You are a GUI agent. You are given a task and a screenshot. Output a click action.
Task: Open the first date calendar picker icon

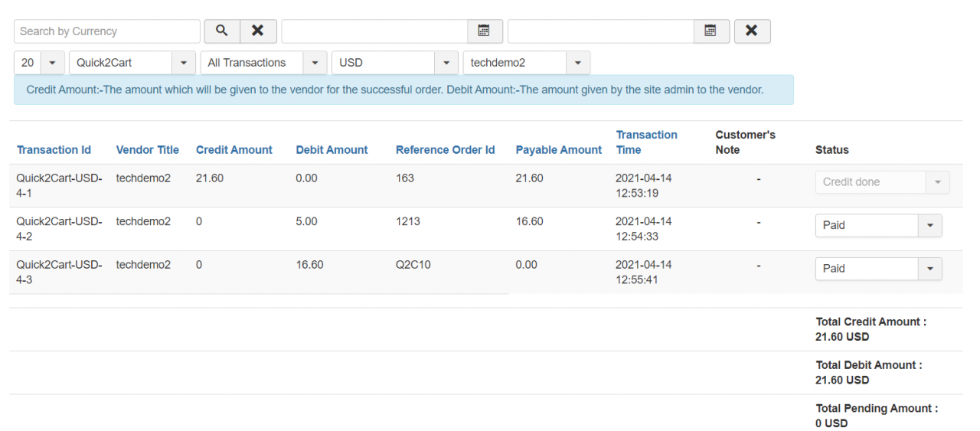point(484,31)
